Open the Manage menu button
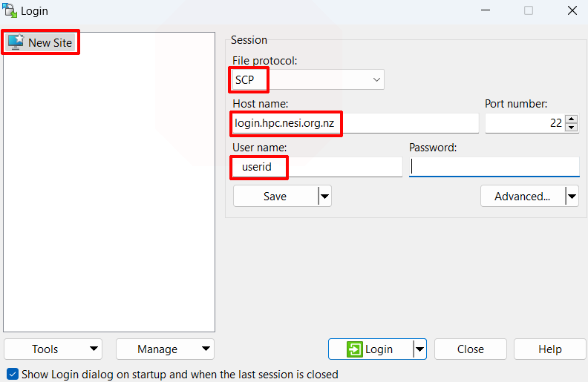This screenshot has height=382, width=588. point(165,349)
